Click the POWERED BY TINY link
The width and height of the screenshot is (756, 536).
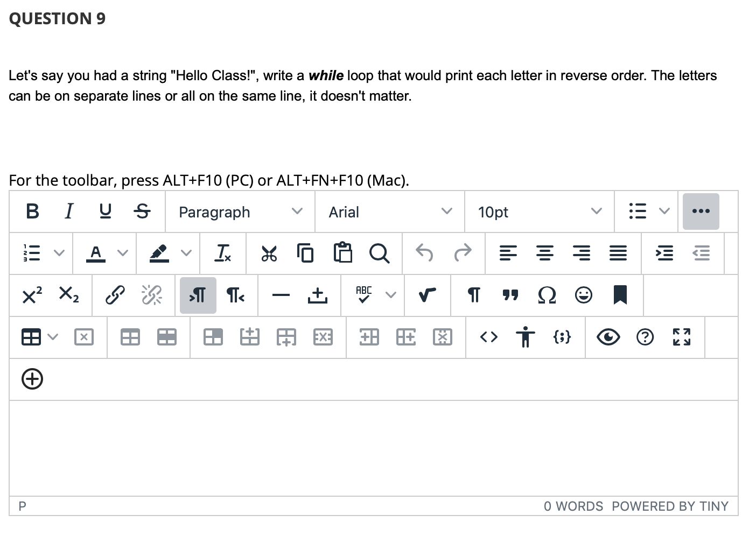click(x=670, y=506)
